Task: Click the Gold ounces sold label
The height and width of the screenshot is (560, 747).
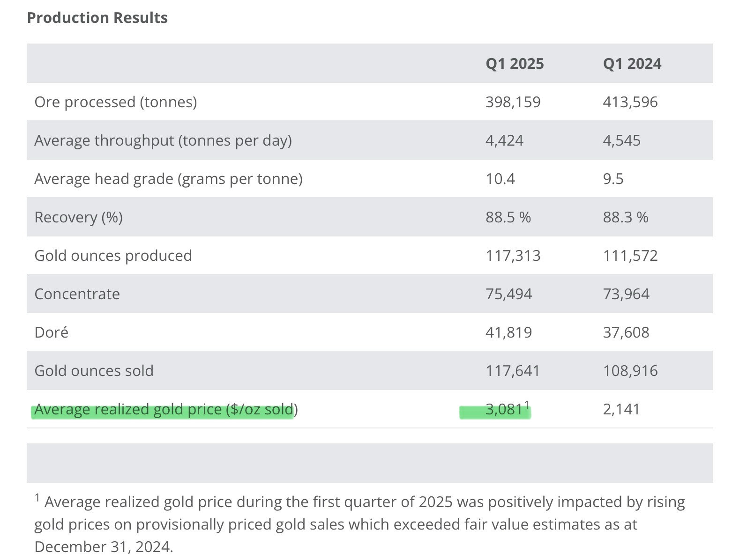Action: pos(94,371)
